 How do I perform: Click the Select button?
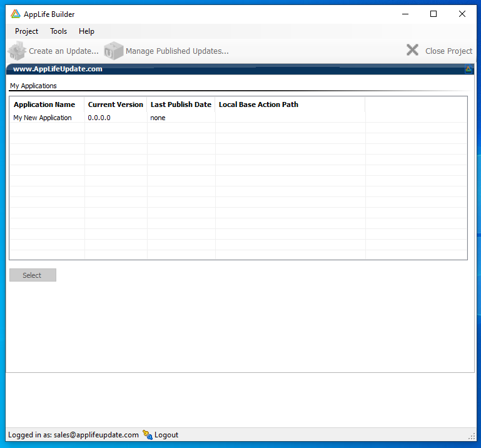(x=33, y=275)
